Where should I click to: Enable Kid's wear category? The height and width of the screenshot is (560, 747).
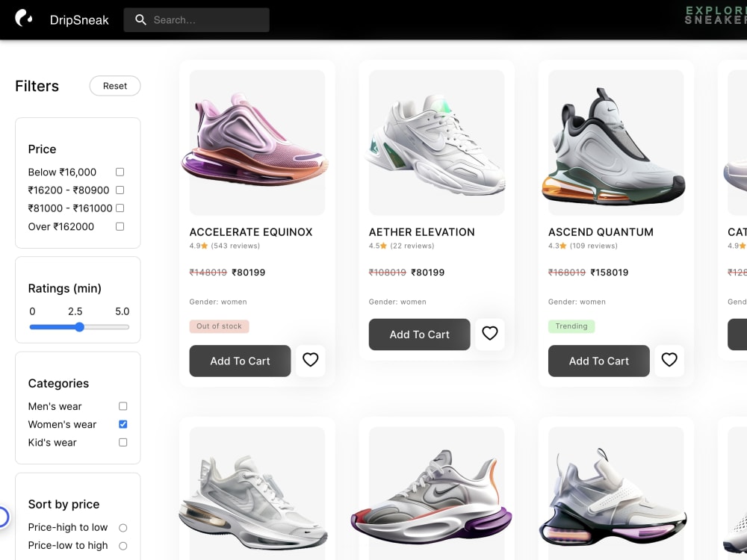pos(123,442)
